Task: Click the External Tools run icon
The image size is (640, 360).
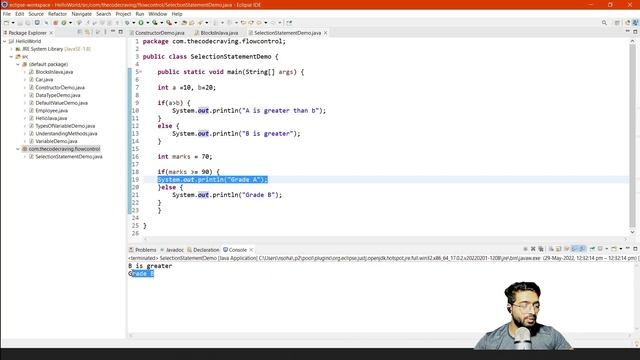Action: 169,23
